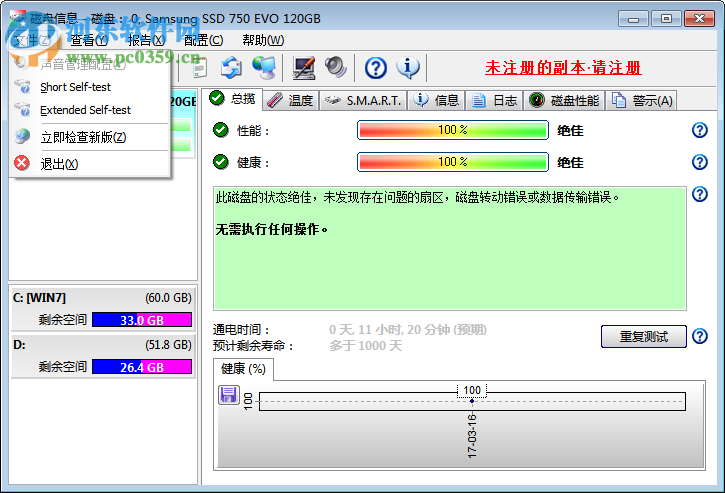Click the 多于 1000 天 lifetime value
Image resolution: width=725 pixels, height=493 pixels.
(366, 345)
